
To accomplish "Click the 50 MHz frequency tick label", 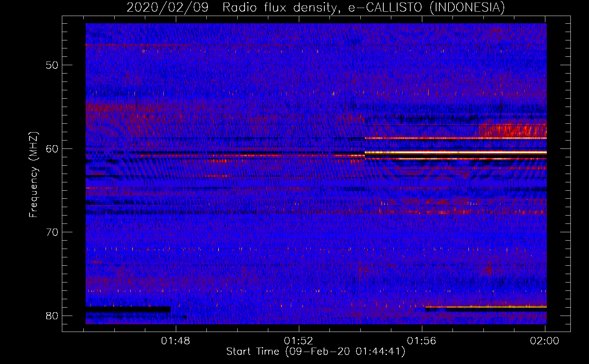I will 52,65.
